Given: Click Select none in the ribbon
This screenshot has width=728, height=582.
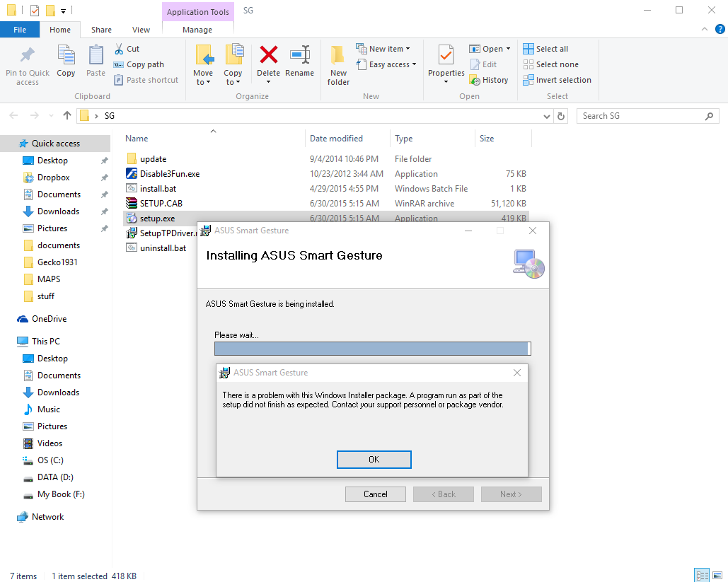Looking at the screenshot, I should click(x=550, y=64).
